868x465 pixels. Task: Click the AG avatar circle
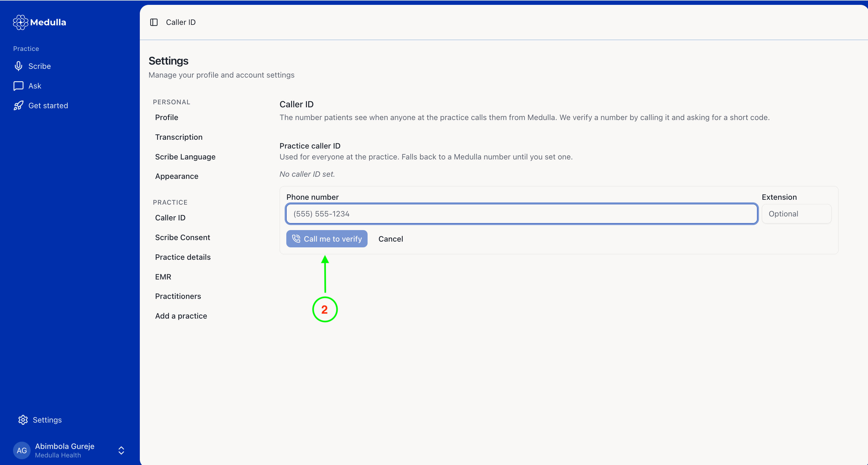tap(22, 450)
